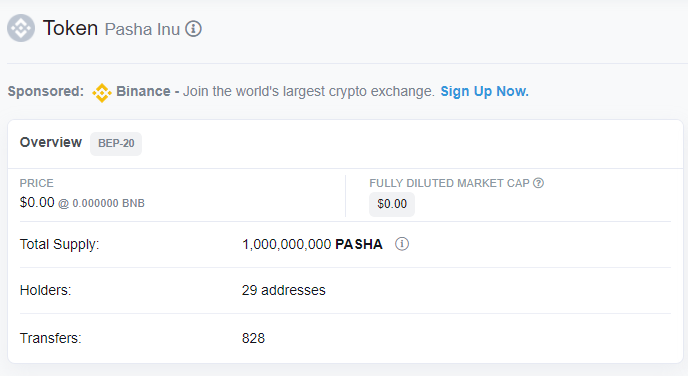The height and width of the screenshot is (376, 688).
Task: Click the Sponsored label
Action: (x=46, y=91)
